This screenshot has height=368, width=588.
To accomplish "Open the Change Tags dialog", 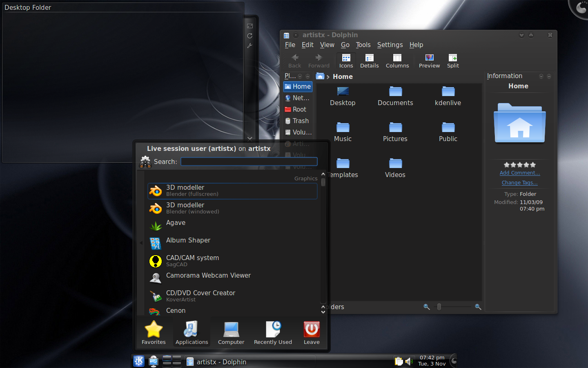I will 519,182.
